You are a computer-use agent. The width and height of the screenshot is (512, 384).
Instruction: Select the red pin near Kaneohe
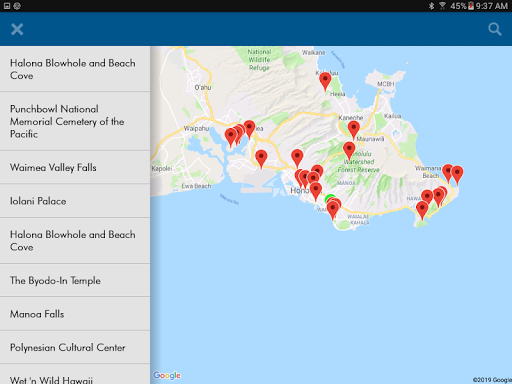[x=354, y=130]
